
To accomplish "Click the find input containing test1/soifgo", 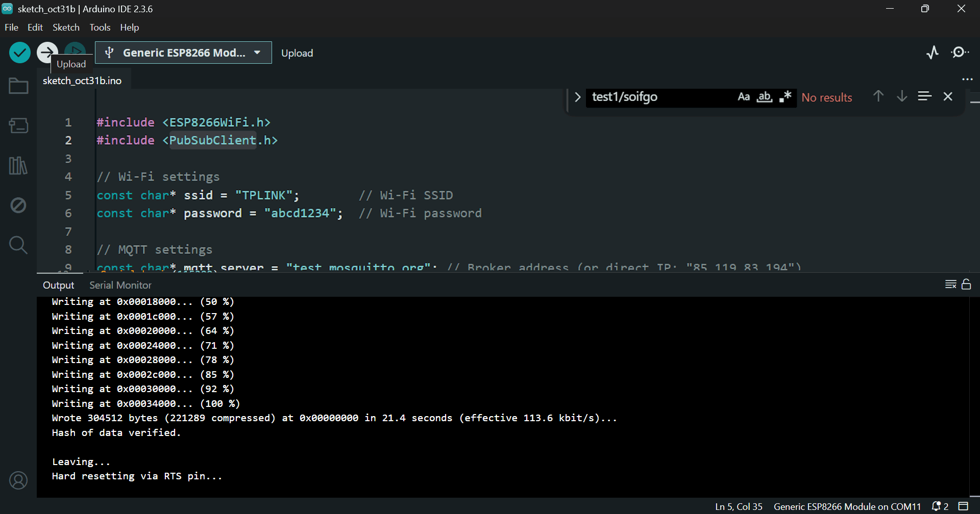I will pos(658,97).
